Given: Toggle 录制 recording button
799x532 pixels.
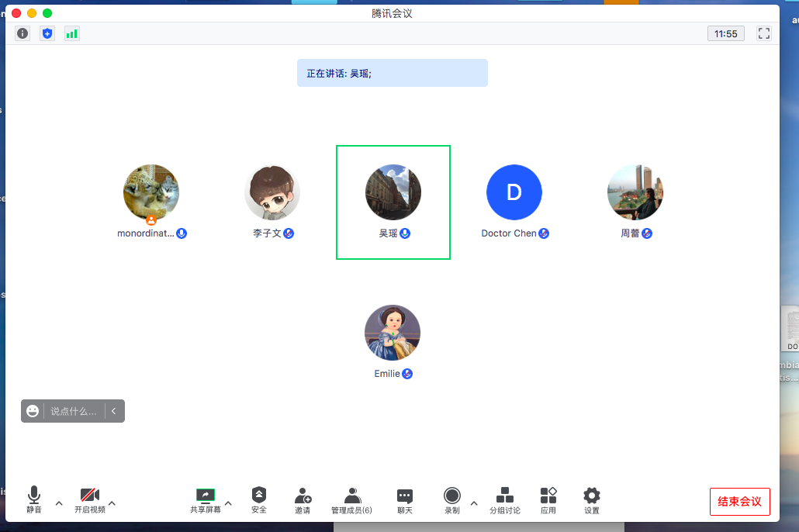Looking at the screenshot, I should (x=452, y=500).
